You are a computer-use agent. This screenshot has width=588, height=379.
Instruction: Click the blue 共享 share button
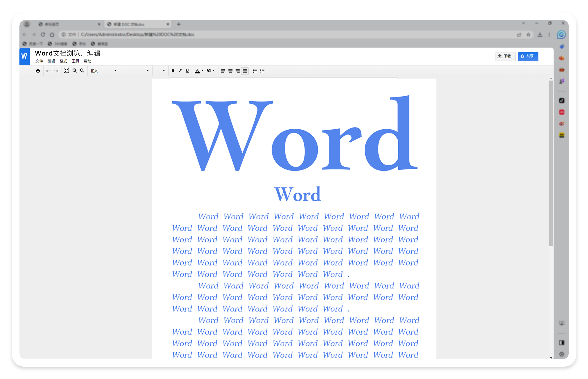tap(528, 56)
